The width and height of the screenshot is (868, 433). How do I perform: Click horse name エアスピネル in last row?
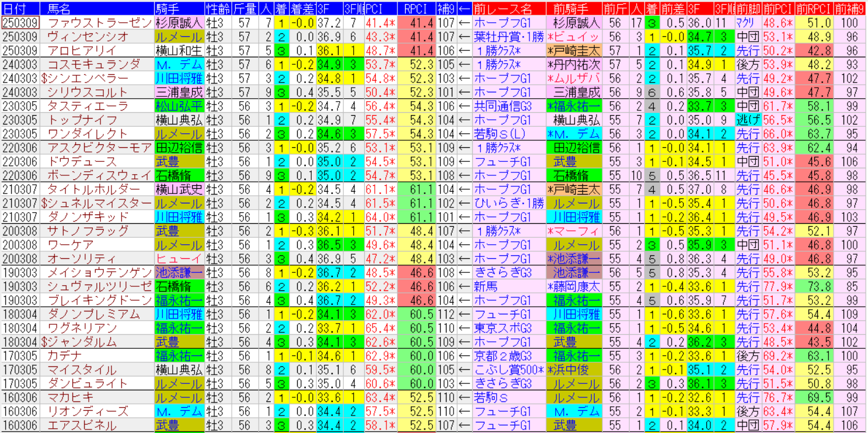(82, 425)
